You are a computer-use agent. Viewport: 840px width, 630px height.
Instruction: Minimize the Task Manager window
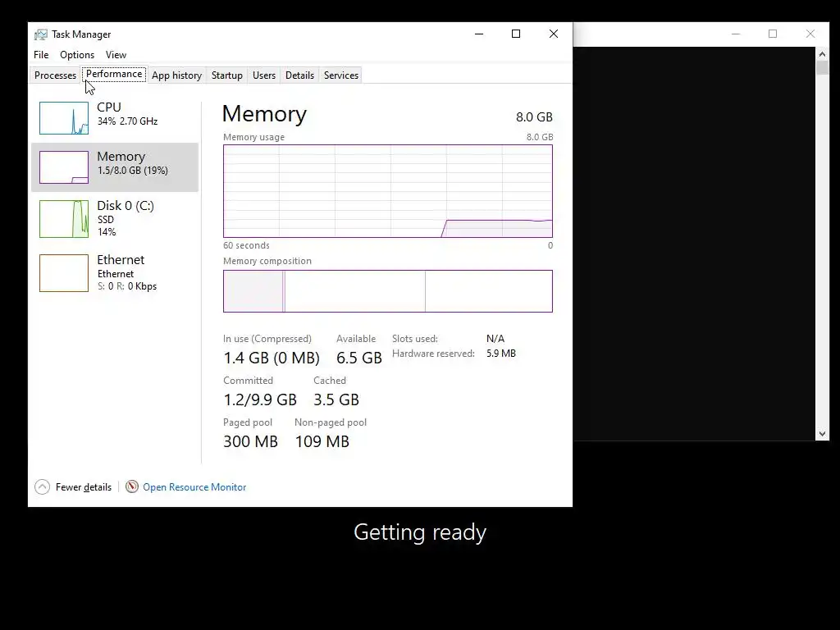pyautogui.click(x=479, y=34)
